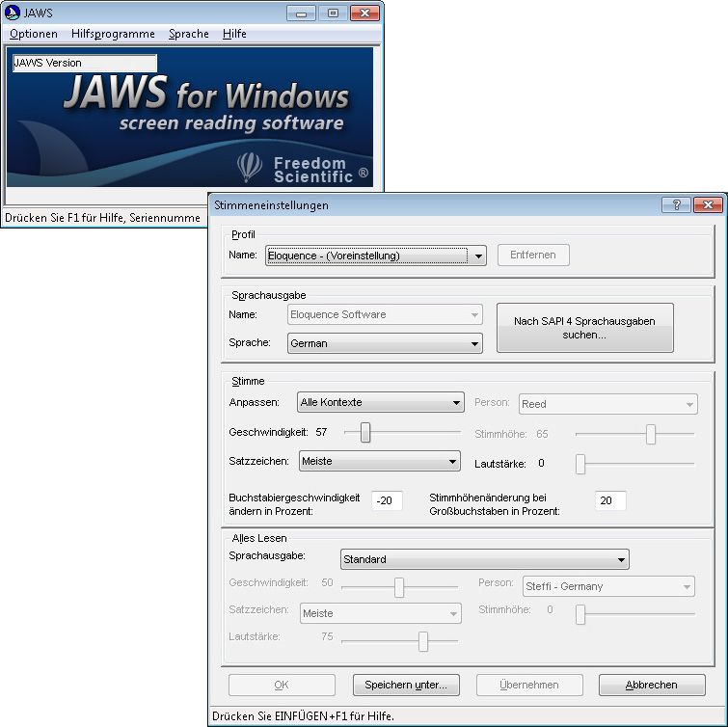The width and height of the screenshot is (728, 727).
Task: Expand the Profil Name dropdown
Action: (376, 256)
